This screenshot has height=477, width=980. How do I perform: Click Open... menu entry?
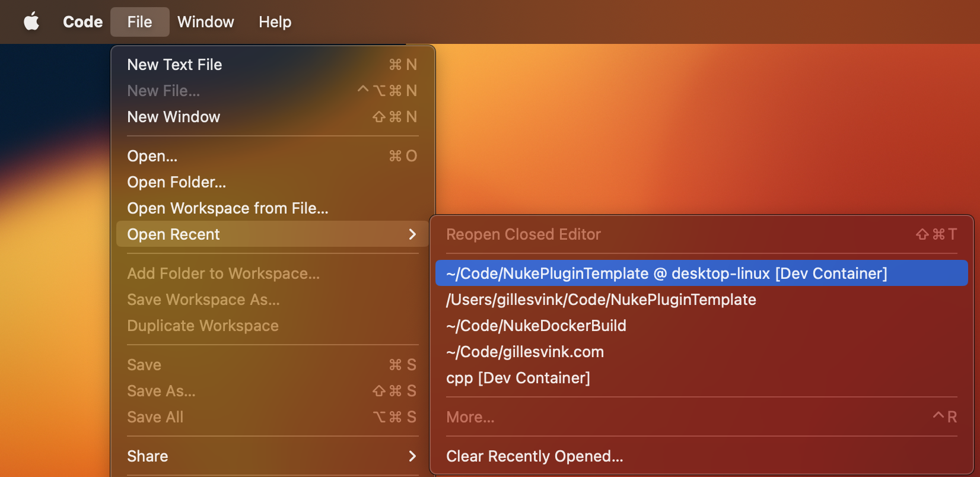[x=152, y=156]
